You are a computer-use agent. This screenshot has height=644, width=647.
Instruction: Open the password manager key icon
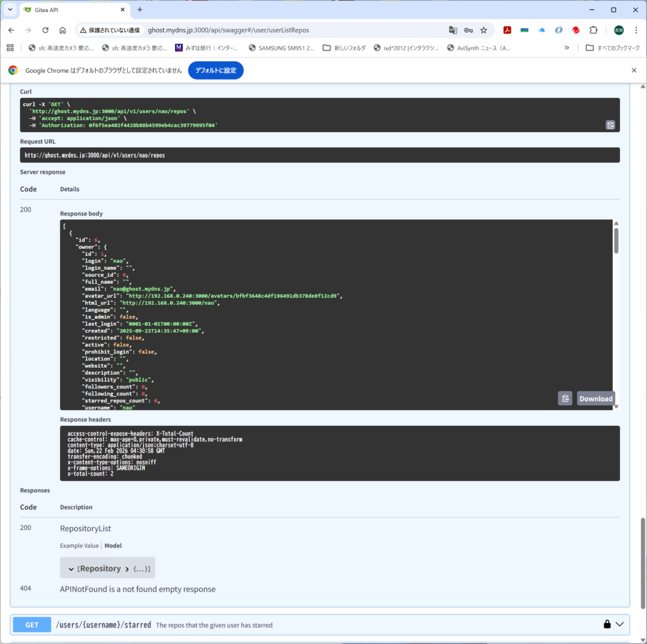[x=468, y=30]
